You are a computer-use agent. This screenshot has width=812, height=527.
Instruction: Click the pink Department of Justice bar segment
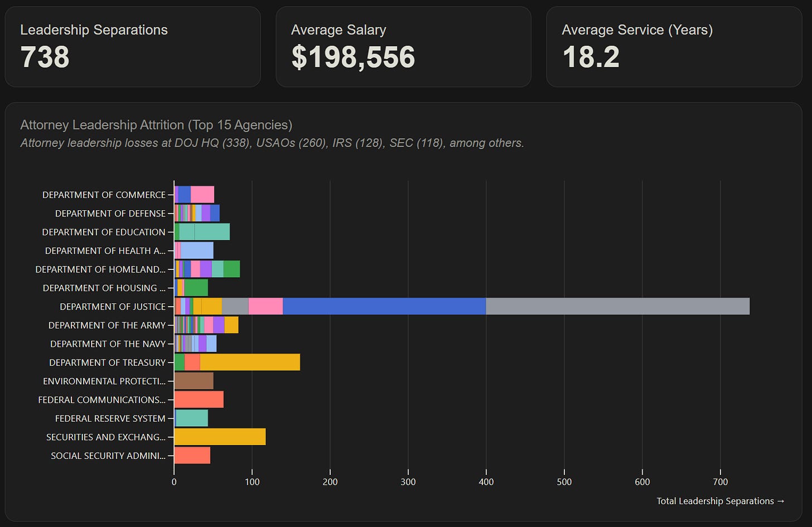point(265,306)
